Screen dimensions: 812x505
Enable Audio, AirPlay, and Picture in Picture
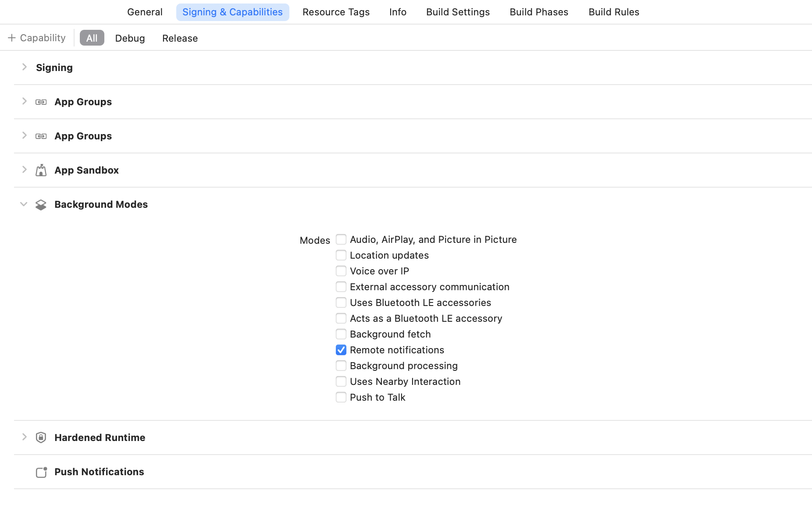pyautogui.click(x=341, y=239)
